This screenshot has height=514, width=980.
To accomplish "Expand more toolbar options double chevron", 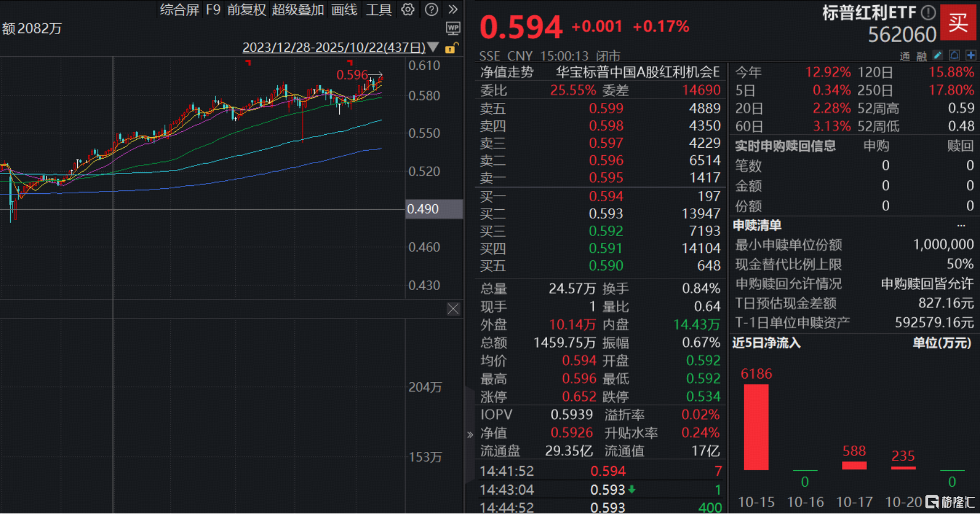I will tap(453, 10).
